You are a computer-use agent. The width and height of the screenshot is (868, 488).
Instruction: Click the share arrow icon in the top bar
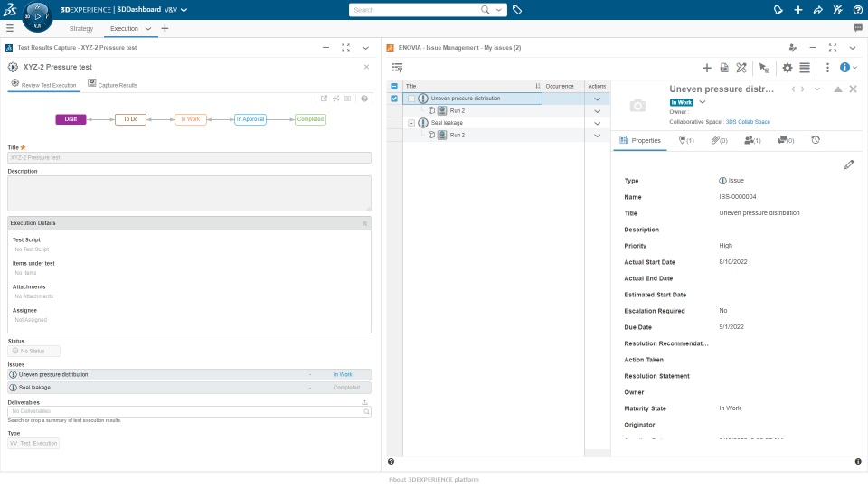coord(817,10)
